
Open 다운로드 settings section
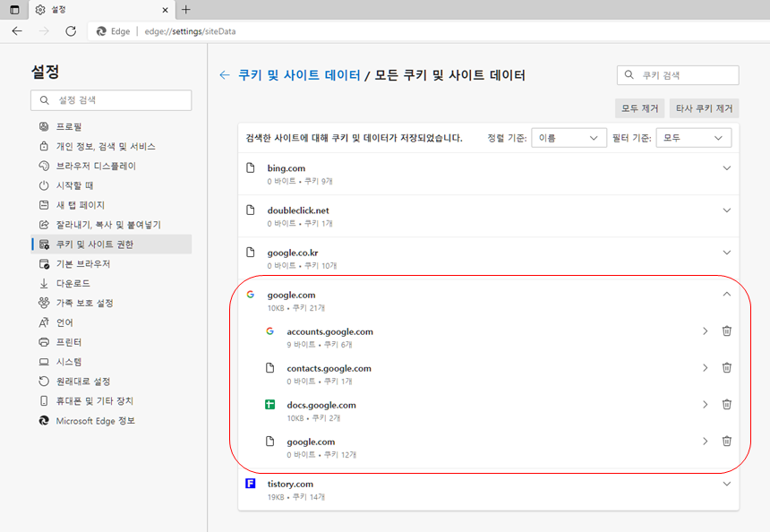111,283
